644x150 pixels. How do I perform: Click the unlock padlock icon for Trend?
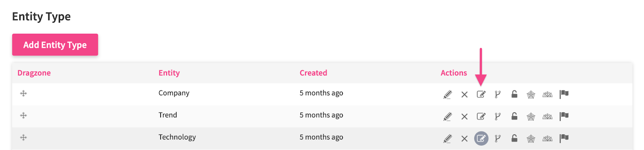tap(514, 116)
